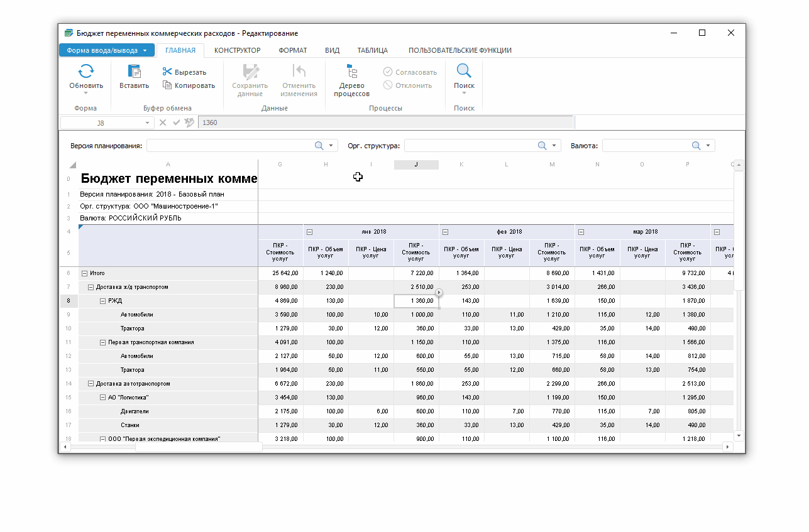Open the ПОЛЬЗОВАТЕЛЬСКИЕ ФУНКЦИИ tab
The width and height of the screenshot is (809, 532).
point(460,50)
